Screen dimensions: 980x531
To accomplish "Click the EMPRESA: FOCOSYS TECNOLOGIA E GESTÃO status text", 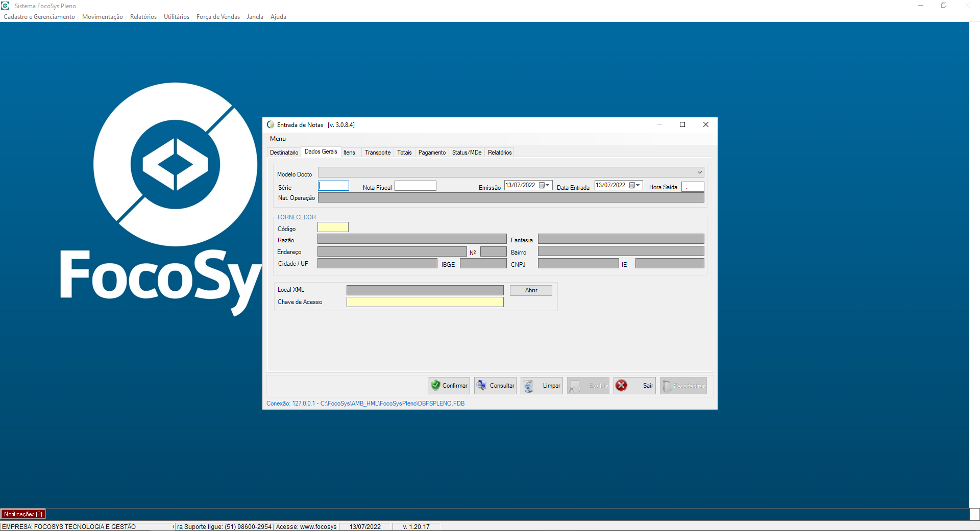I will coord(69,527).
